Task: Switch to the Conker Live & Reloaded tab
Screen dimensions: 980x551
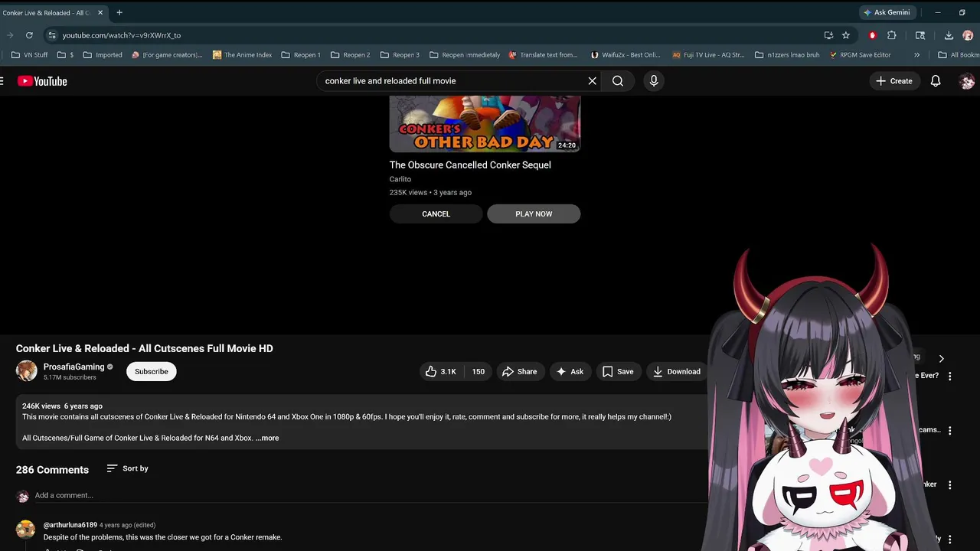Action: coord(47,12)
